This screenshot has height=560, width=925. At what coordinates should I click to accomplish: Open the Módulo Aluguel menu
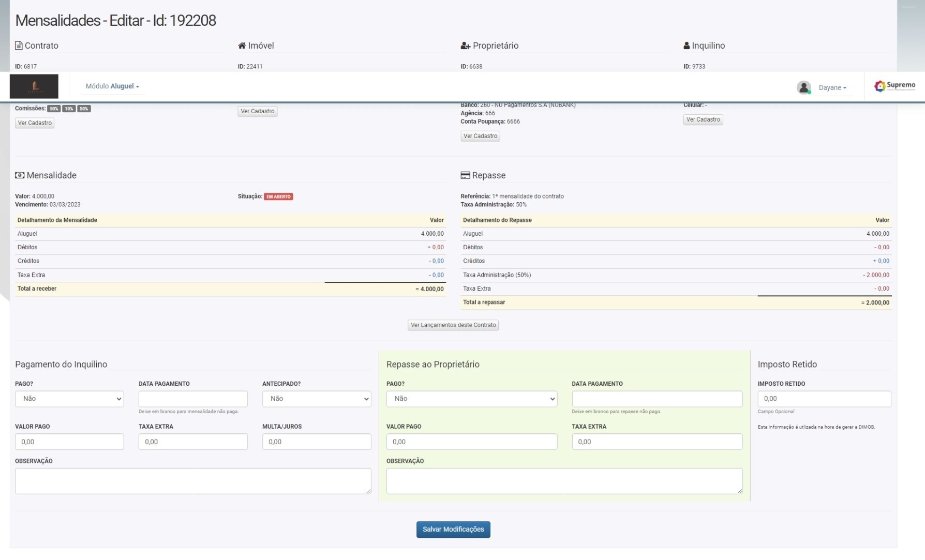[x=112, y=86]
